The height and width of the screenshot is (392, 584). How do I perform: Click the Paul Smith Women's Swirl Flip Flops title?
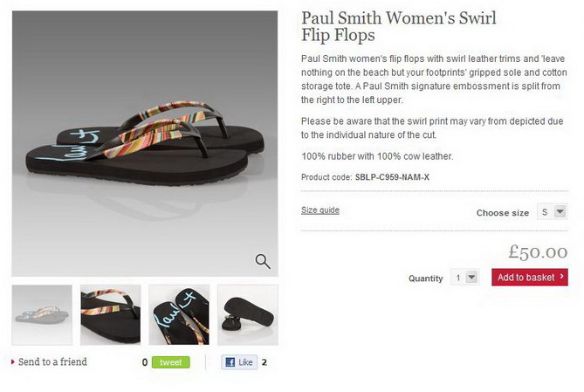tap(399, 26)
